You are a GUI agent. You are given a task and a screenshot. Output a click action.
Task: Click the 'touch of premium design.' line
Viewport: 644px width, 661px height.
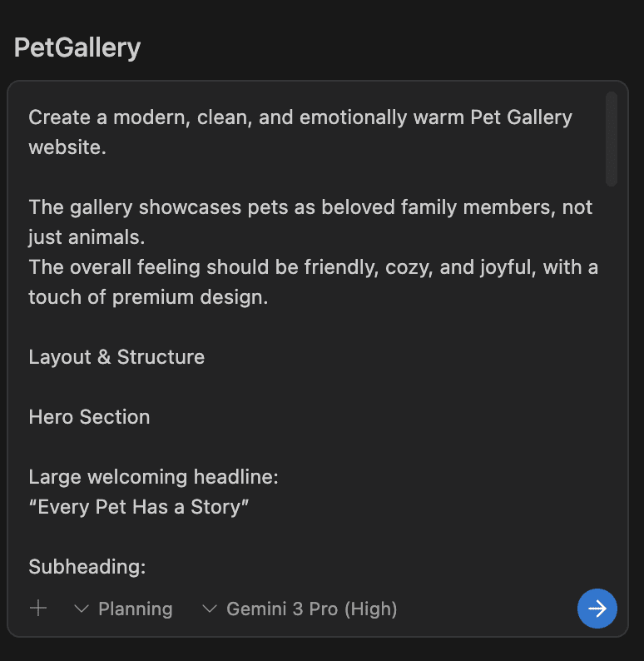point(148,297)
